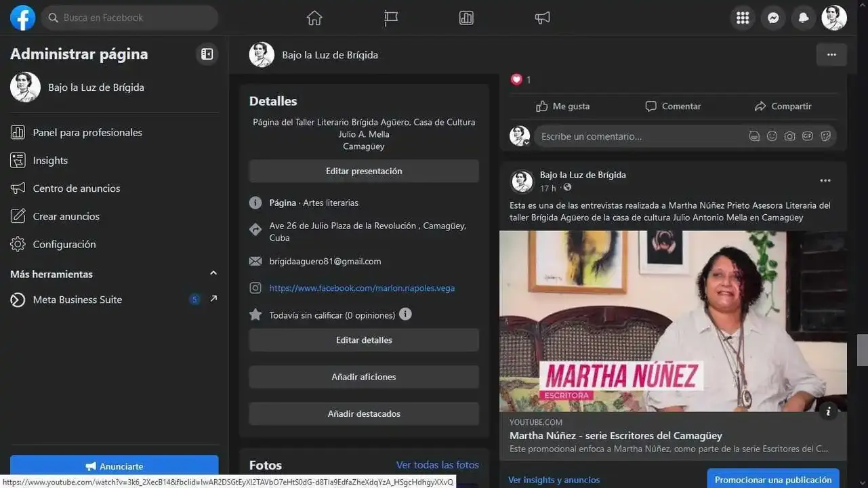Add a sticker to the comment

825,136
